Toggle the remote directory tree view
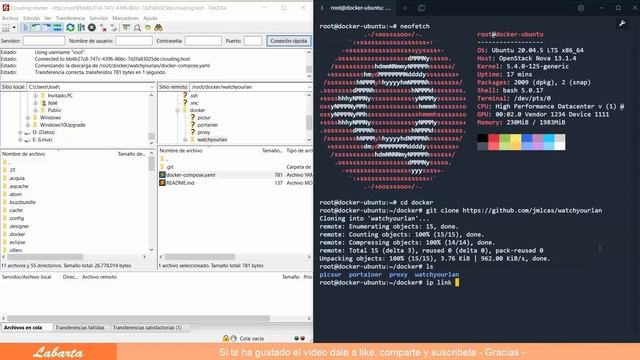This screenshot has height=360, width=640. click(47, 28)
